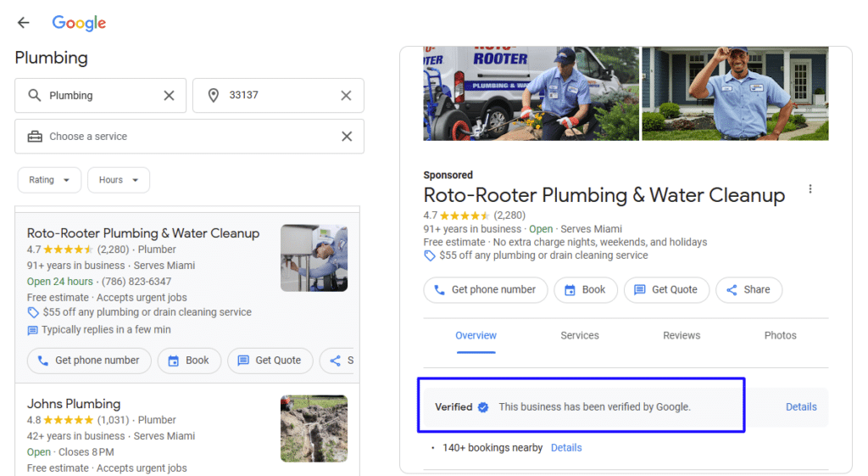Switch to the Overview tab

(x=476, y=336)
